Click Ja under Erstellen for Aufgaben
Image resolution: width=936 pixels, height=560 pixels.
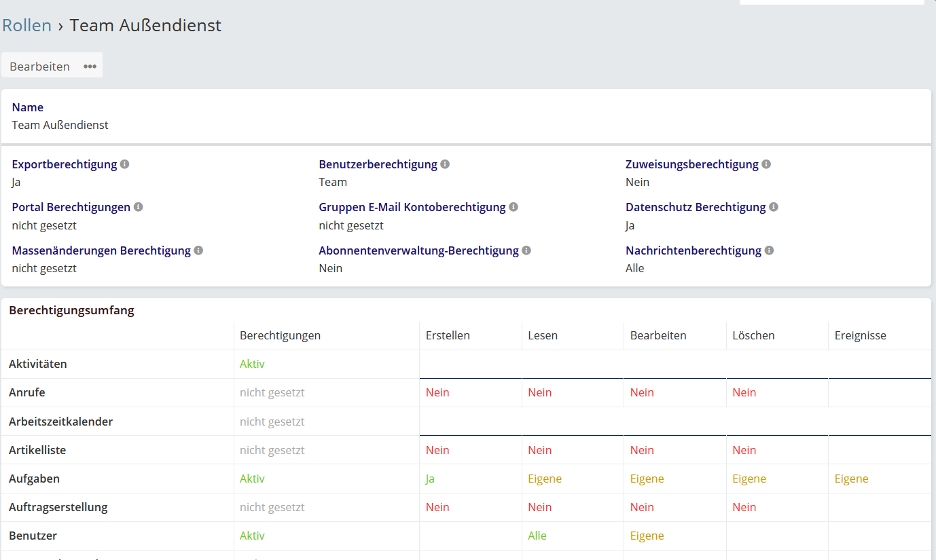(430, 479)
